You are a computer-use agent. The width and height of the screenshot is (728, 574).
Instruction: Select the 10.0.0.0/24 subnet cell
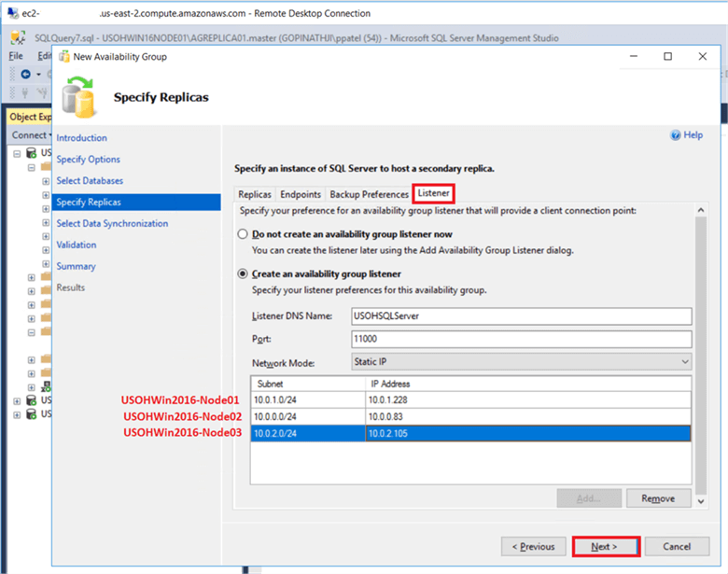point(308,416)
